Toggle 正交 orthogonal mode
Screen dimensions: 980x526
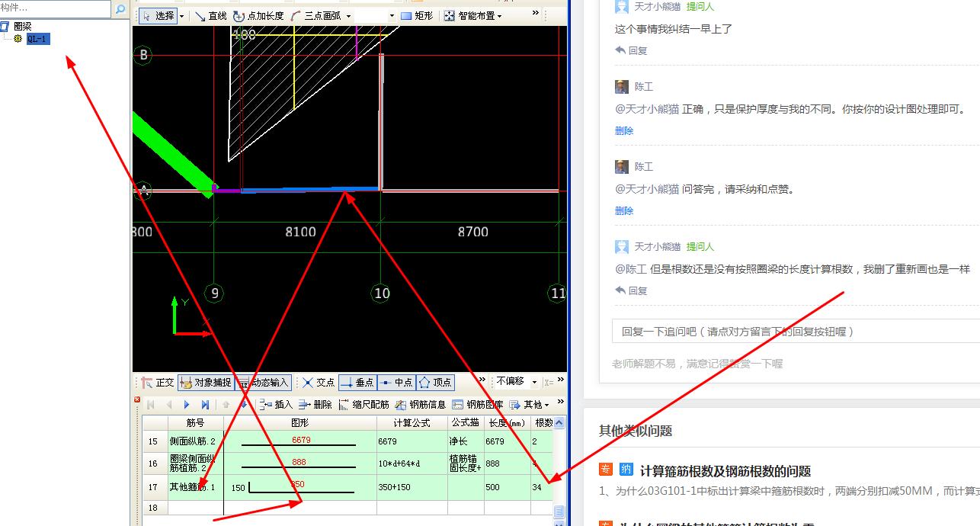(x=158, y=383)
